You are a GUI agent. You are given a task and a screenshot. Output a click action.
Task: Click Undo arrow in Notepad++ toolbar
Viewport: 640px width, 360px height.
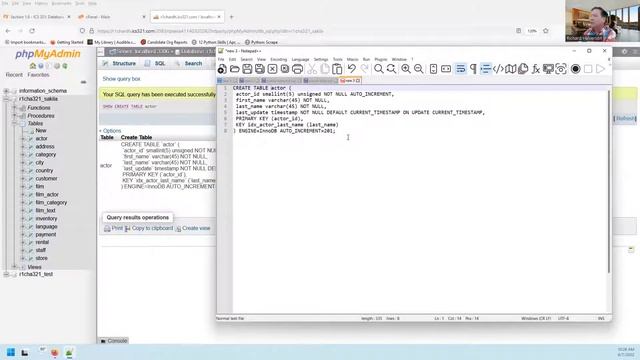coord(351,69)
